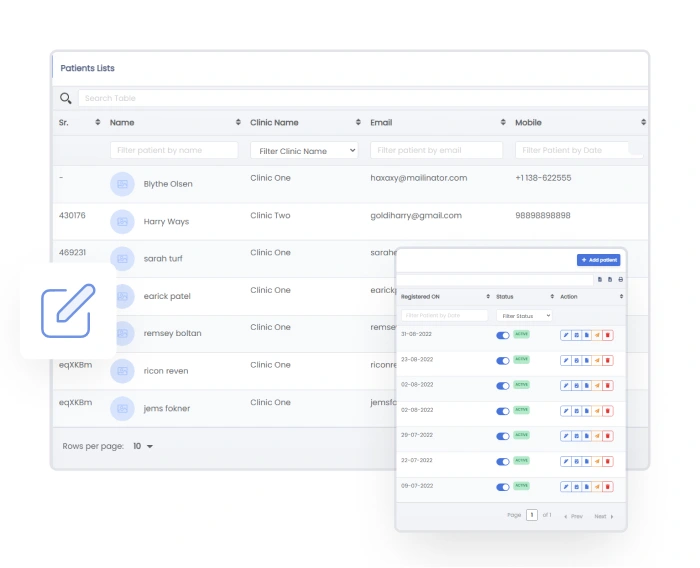
Task: Click the search magnifier icon above the table
Action: pyautogui.click(x=66, y=98)
